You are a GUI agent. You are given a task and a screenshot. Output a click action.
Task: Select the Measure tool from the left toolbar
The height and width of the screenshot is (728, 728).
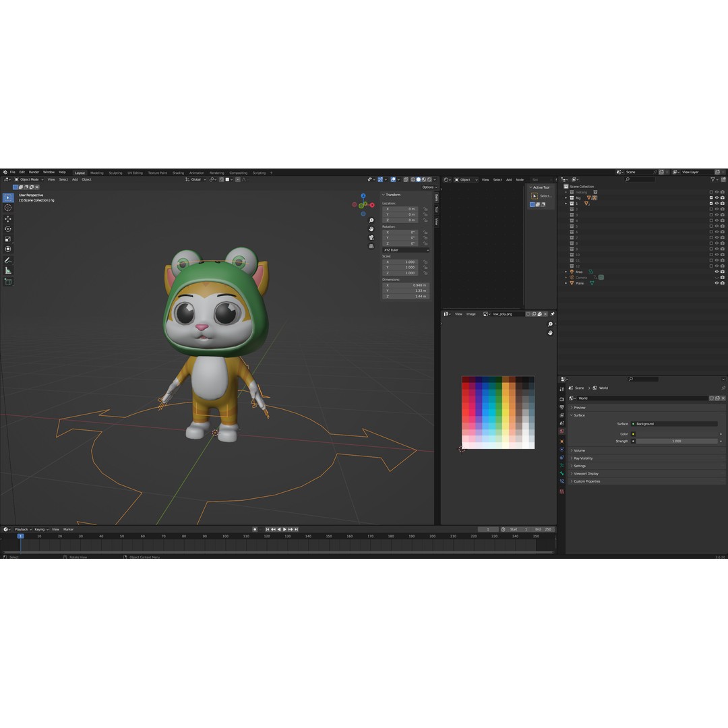pyautogui.click(x=8, y=269)
